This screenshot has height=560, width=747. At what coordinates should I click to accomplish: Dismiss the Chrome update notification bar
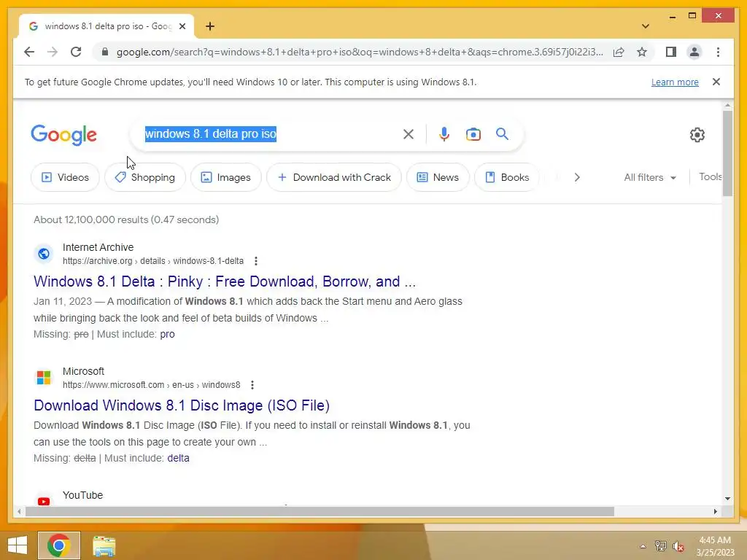point(716,82)
